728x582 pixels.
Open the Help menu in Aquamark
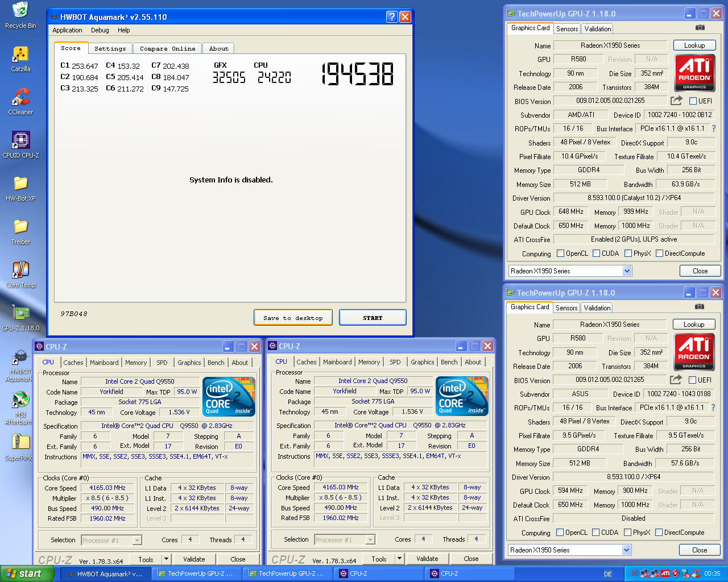coord(124,30)
